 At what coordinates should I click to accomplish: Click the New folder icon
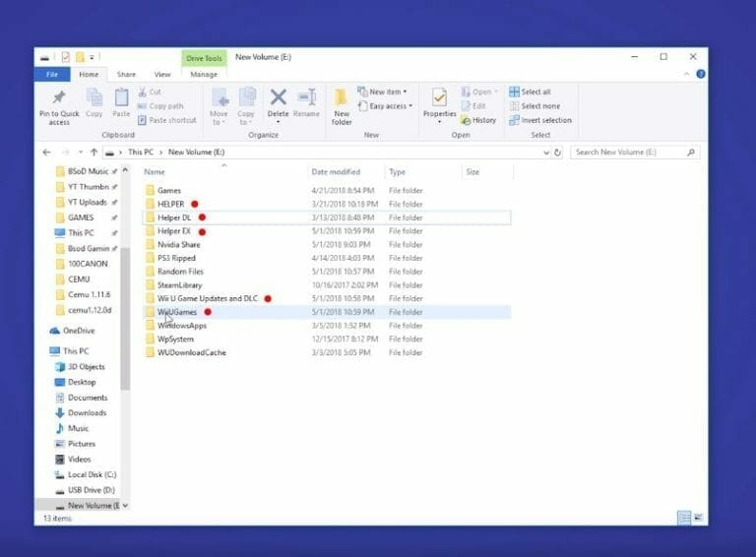point(342,98)
